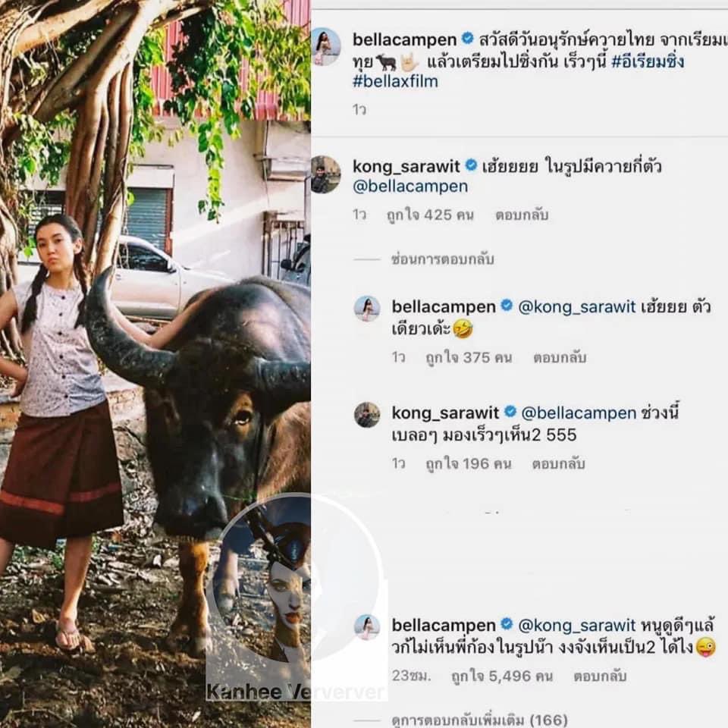Open the #อีเรียมซิ่ง hashtag
Screen dimensions: 728x728
coord(648,61)
